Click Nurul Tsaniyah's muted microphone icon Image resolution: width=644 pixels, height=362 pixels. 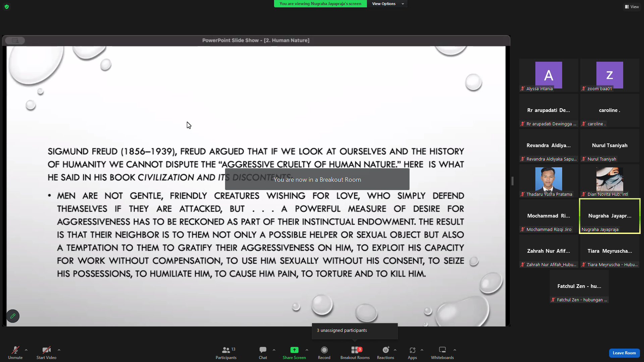point(584,159)
